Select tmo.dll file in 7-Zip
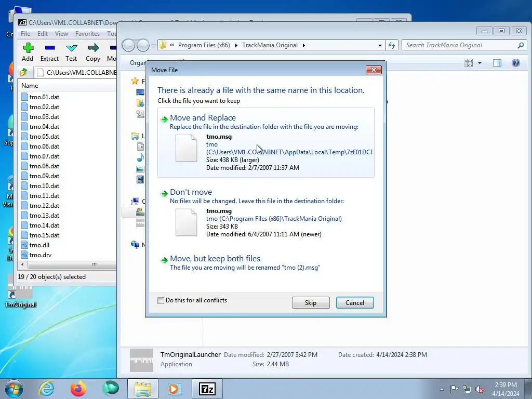Screen dimensions: 532x399 tap(35, 245)
